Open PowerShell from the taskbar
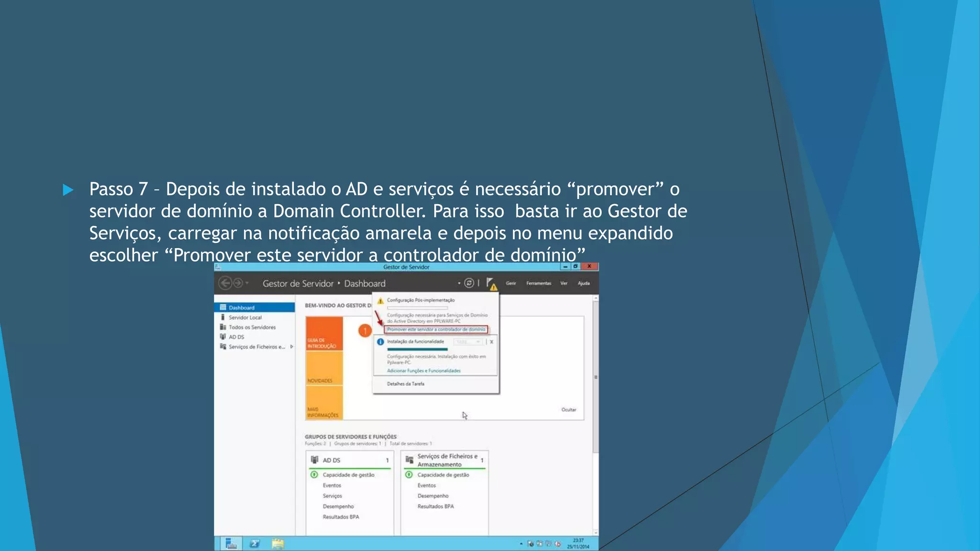This screenshot has height=551, width=980. click(x=255, y=544)
